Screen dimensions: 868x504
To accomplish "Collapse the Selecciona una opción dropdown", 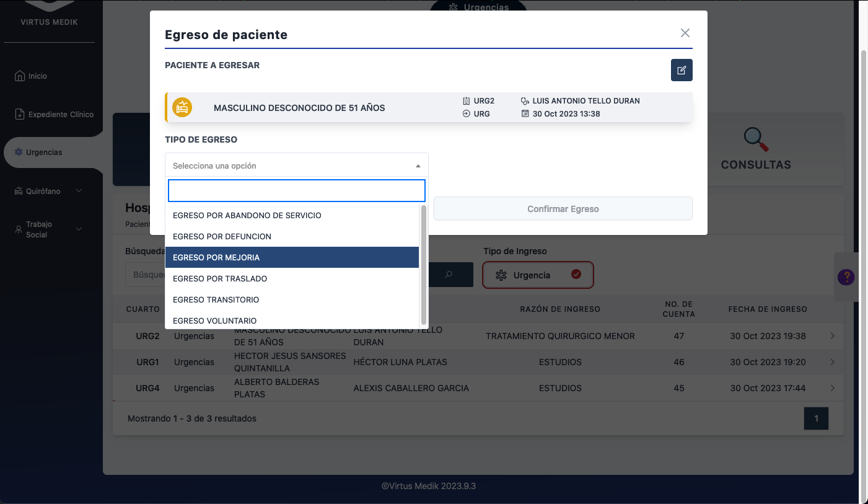I will tap(296, 166).
